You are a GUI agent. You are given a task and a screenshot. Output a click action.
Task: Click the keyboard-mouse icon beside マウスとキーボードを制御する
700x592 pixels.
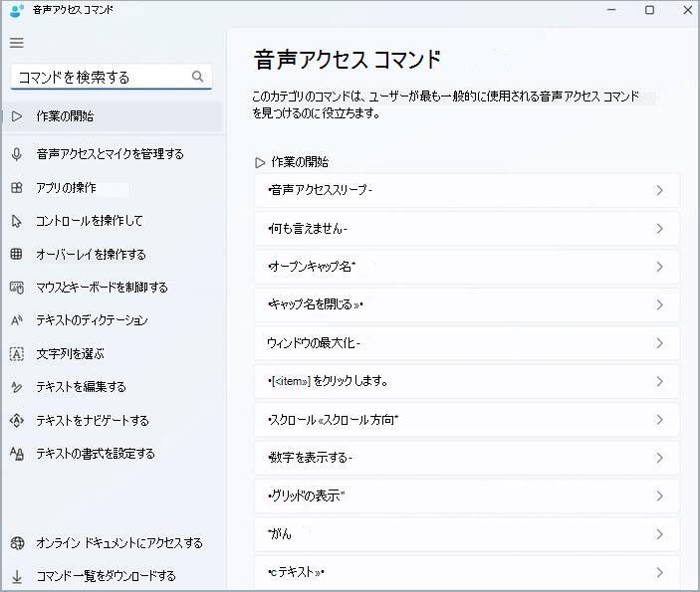pos(17,288)
